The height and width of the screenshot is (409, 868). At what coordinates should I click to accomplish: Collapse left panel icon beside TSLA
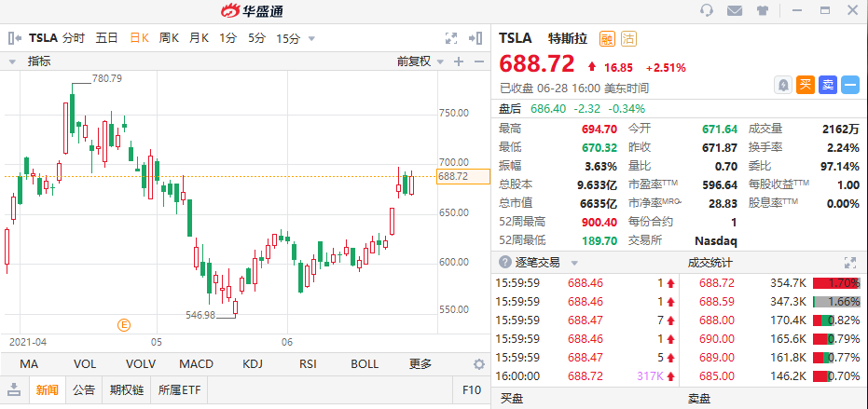pyautogui.click(x=15, y=38)
